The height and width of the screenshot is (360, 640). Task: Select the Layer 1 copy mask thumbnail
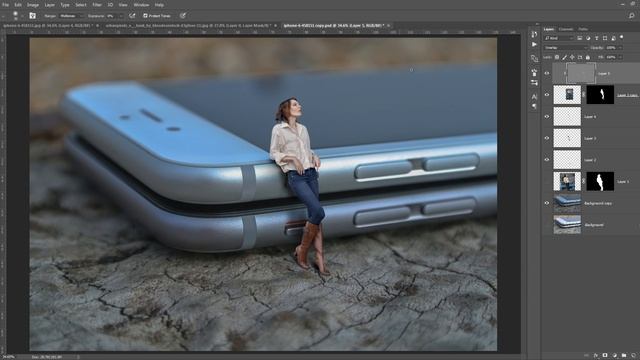tap(600, 95)
